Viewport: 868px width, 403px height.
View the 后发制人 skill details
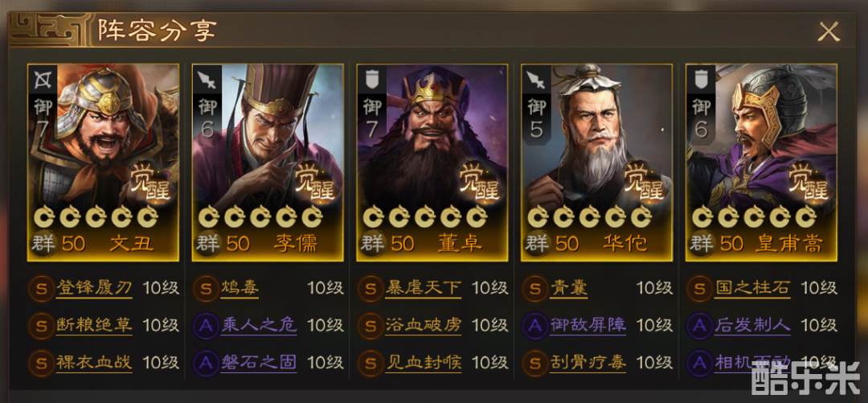[x=752, y=326]
